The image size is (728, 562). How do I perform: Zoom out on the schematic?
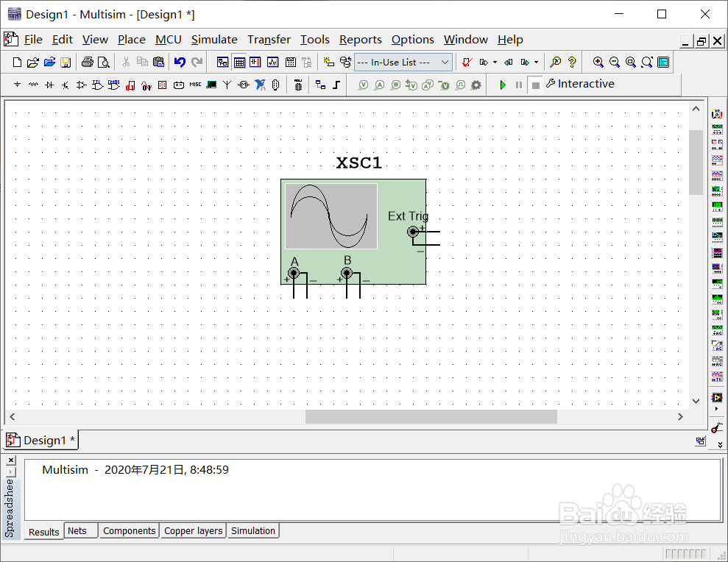coord(614,63)
